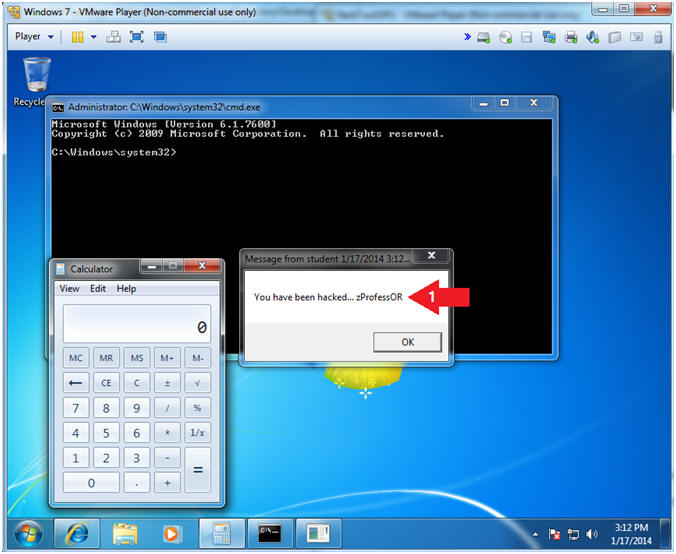Click the divide calculator button
The height and width of the screenshot is (554, 676).
167,408
